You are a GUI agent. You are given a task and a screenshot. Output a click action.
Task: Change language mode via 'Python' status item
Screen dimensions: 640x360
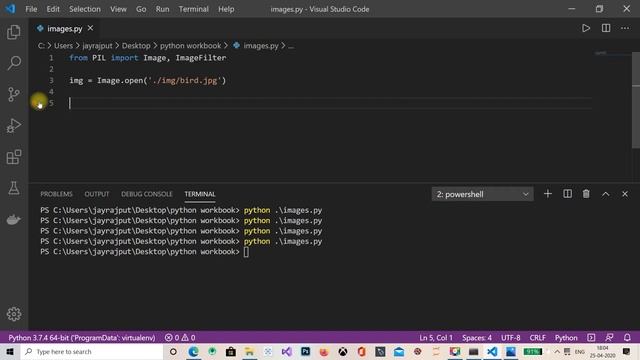point(566,338)
